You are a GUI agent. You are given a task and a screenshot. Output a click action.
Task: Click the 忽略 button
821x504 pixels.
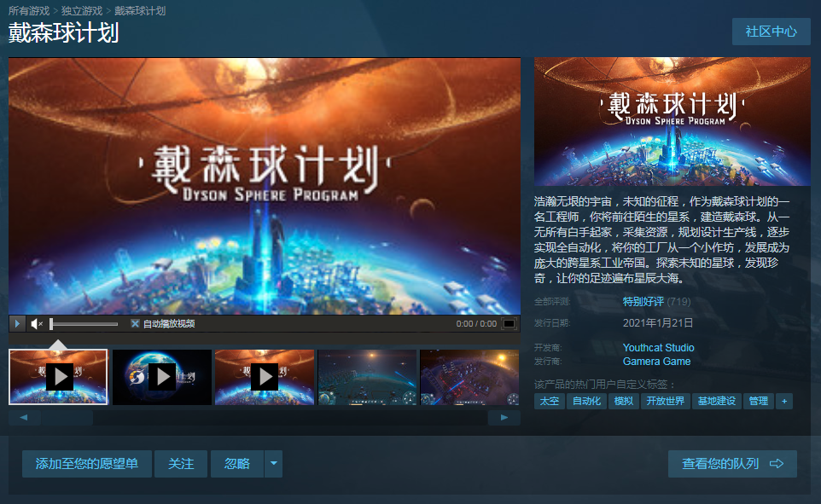pos(237,464)
